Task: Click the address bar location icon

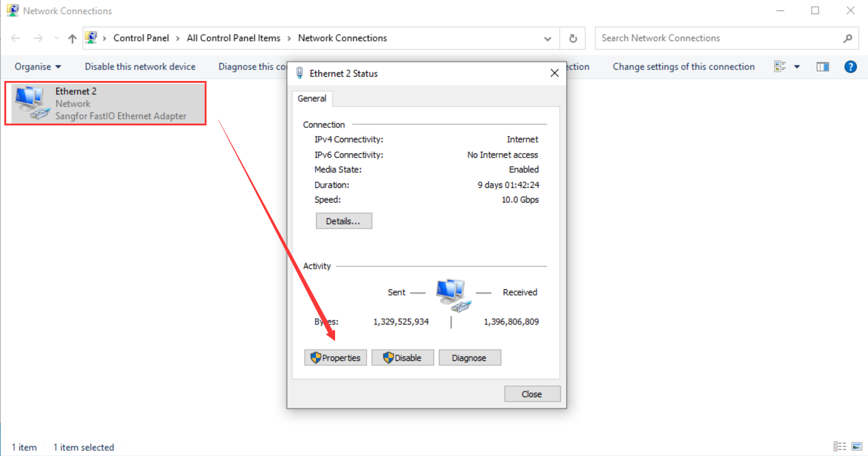Action: 91,38
